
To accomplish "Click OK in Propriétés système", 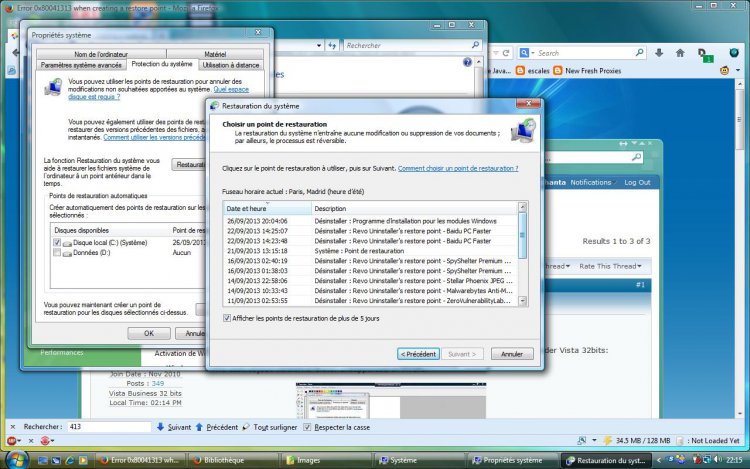I will (149, 333).
